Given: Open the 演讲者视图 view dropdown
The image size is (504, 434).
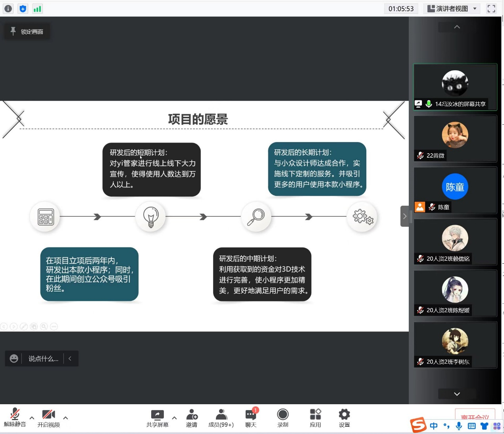Looking at the screenshot, I should click(x=452, y=9).
